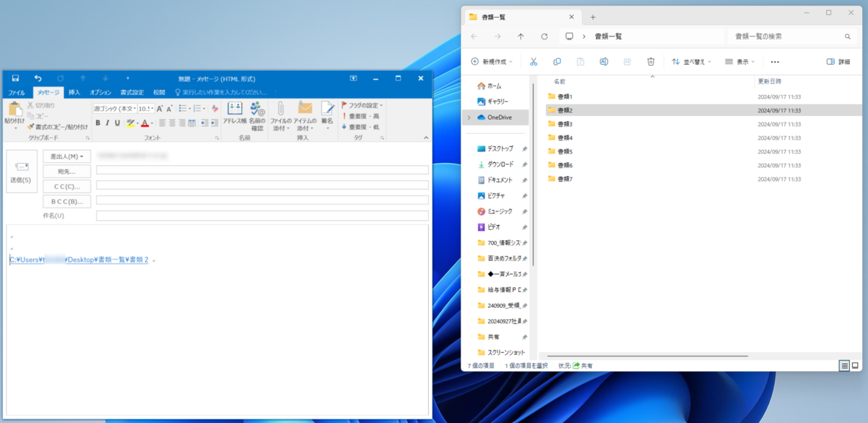
Task: Open the 並べ替え sort dropdown
Action: coord(692,62)
